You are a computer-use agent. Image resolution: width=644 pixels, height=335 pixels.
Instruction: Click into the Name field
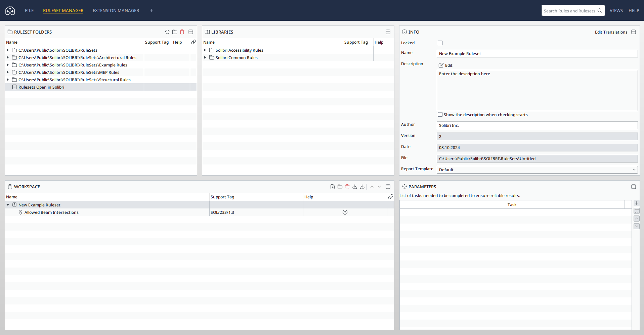537,53
